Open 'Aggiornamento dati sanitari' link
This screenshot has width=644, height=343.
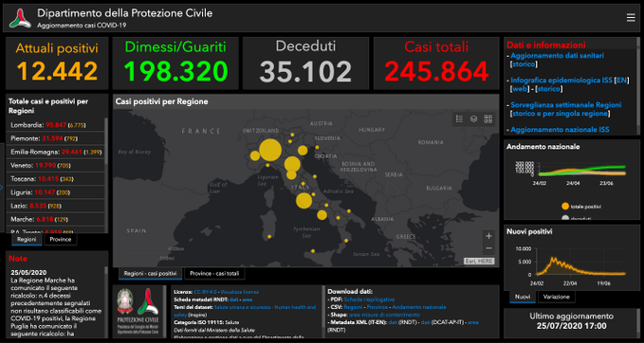558,55
